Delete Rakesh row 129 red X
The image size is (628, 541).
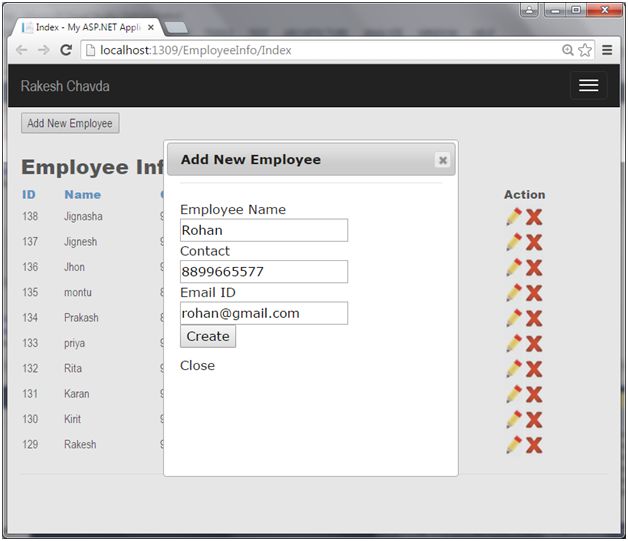(534, 445)
